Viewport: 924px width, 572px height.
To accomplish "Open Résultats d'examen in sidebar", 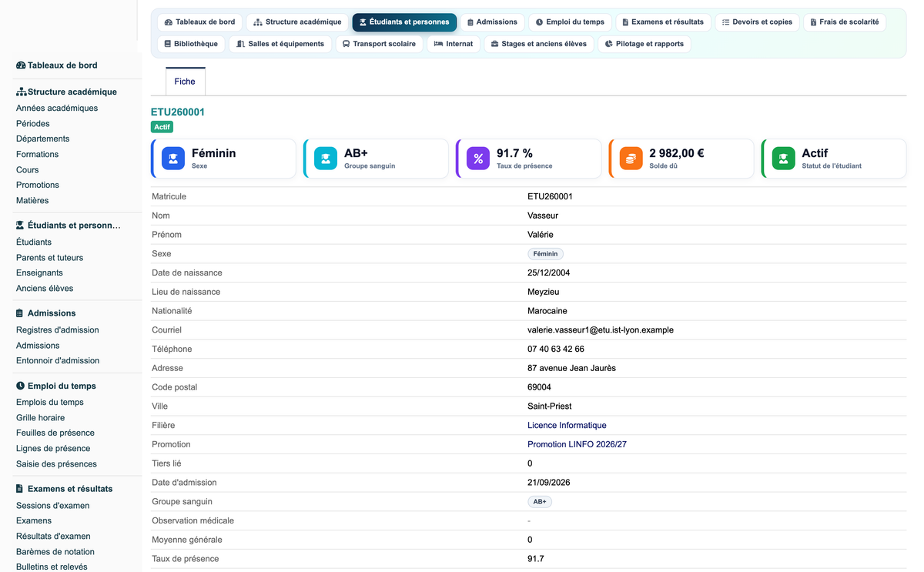I will [x=53, y=537].
